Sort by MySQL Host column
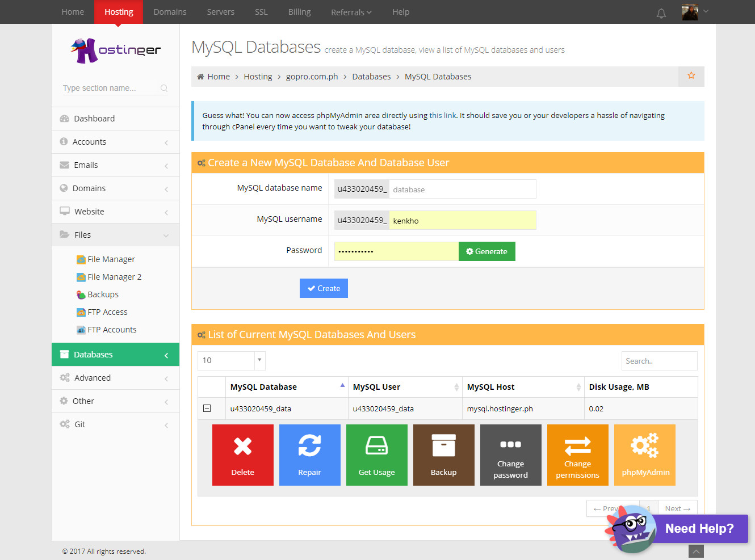The width and height of the screenshot is (755, 560). [x=523, y=387]
